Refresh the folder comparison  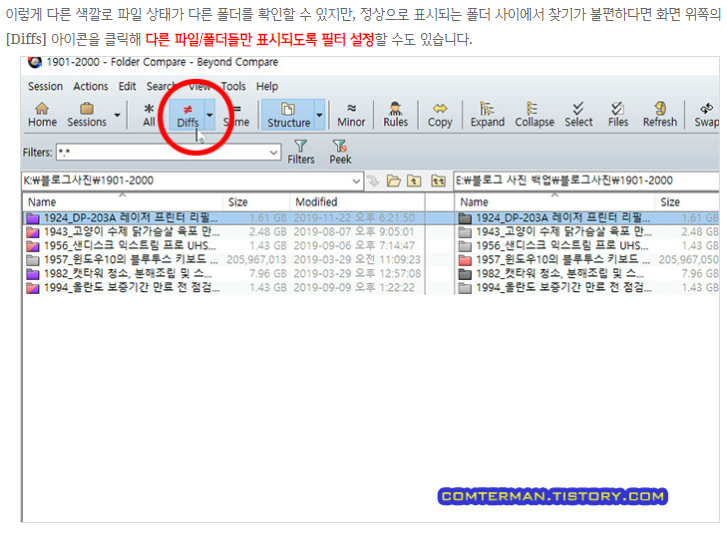[x=659, y=114]
